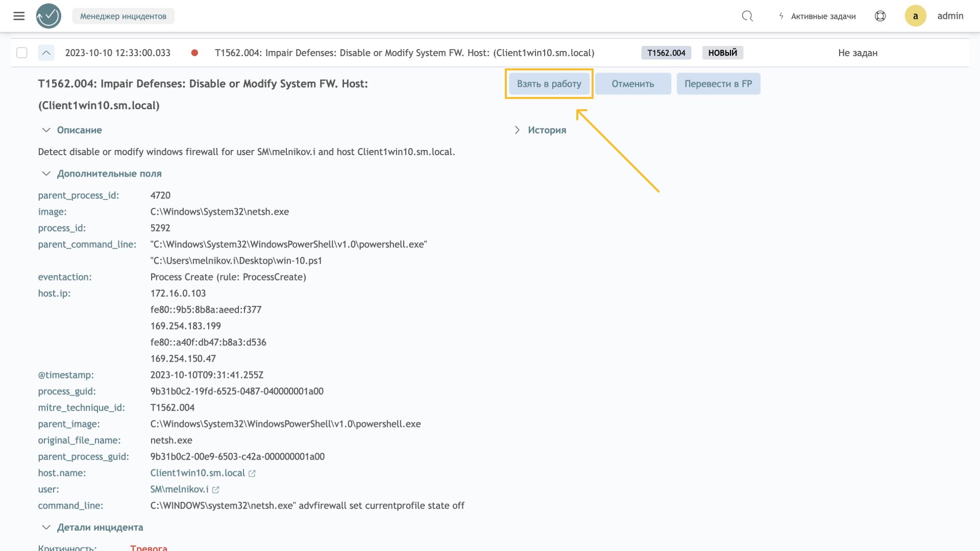Click the IP address 169.254.150.47
This screenshot has height=551, width=980.
pos(183,359)
